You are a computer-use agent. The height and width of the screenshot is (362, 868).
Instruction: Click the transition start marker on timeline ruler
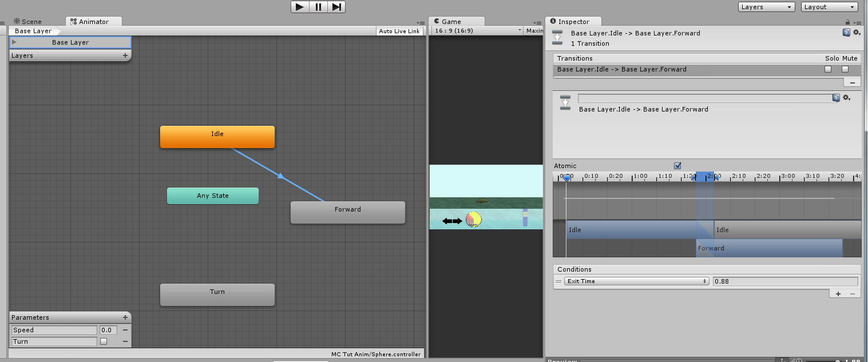pos(694,177)
